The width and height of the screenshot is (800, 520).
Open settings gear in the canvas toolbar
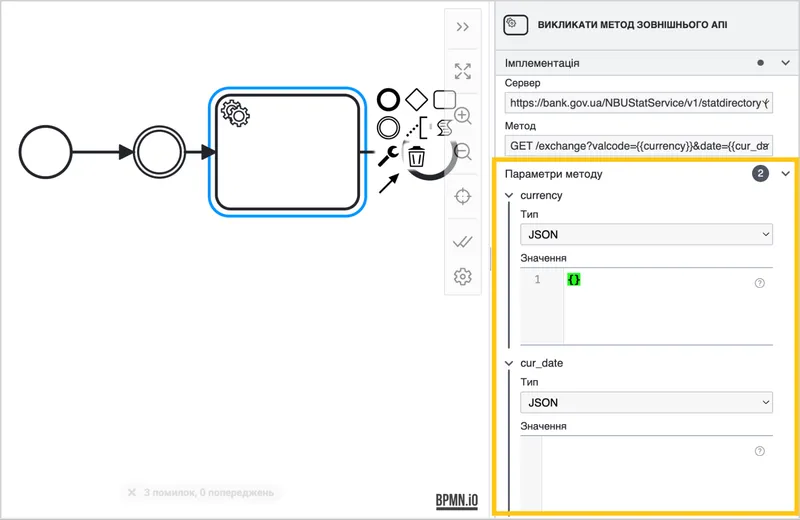point(463,277)
